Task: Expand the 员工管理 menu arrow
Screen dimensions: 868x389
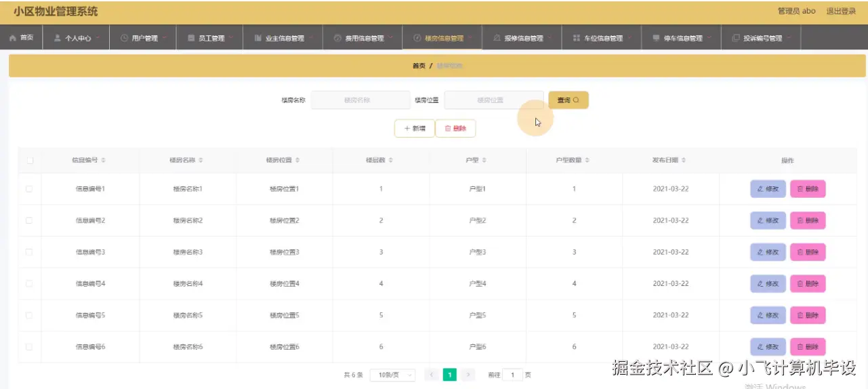Action: click(x=232, y=38)
